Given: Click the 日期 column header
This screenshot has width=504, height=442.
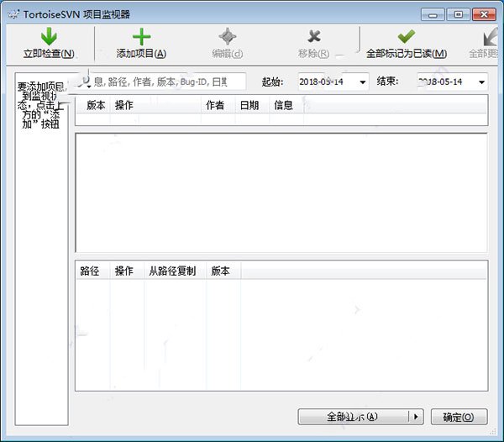Looking at the screenshot, I should 252,105.
